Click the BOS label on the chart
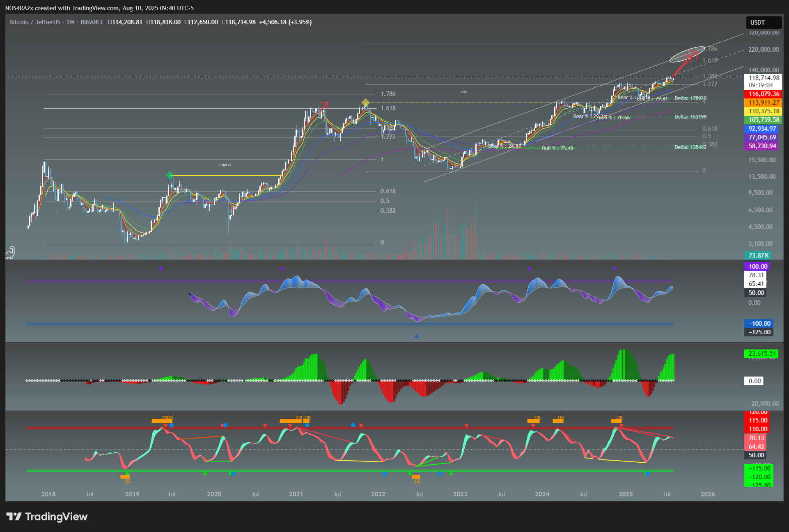Image resolution: width=789 pixels, height=532 pixels. pos(463,92)
